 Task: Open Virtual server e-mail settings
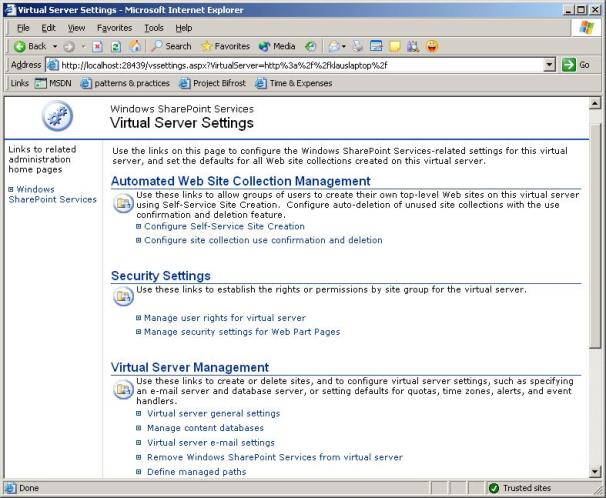(x=211, y=443)
